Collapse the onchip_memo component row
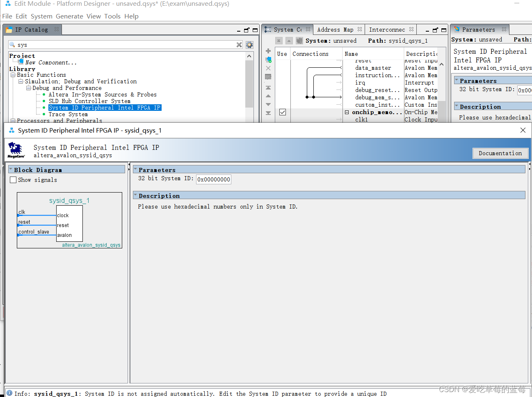Screen dimensions: 532x397 pyautogui.click(x=347, y=112)
